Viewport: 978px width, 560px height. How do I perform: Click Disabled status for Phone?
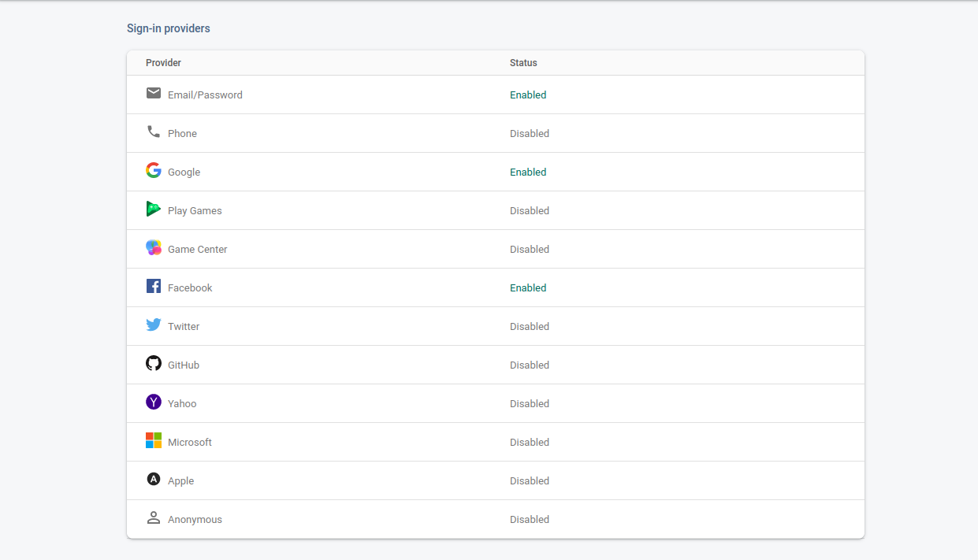click(x=530, y=133)
